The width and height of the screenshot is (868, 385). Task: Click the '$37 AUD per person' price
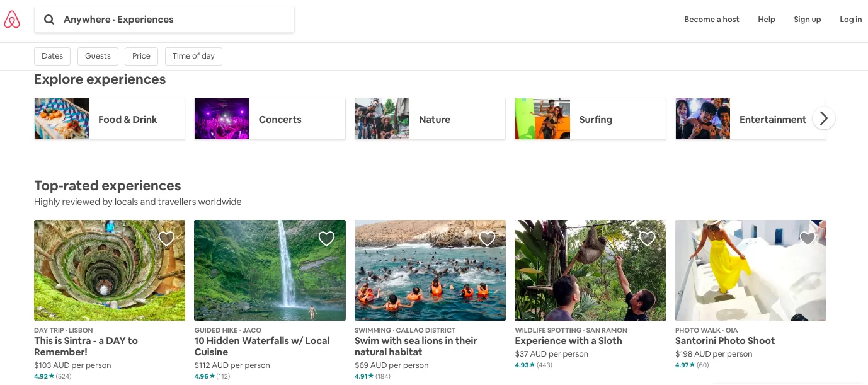(551, 354)
